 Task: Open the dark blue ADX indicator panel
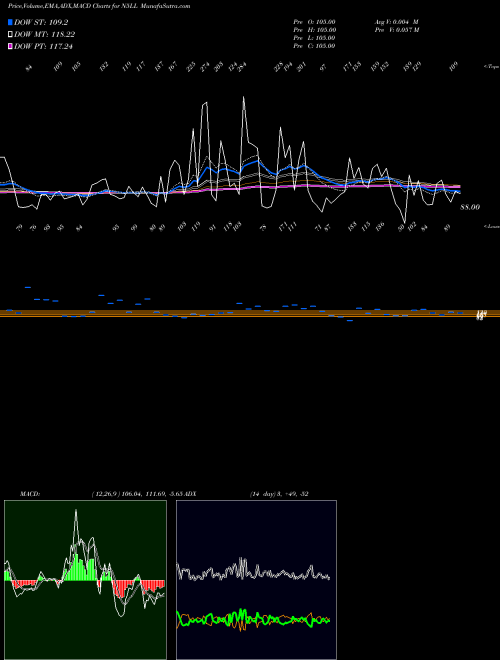point(256,580)
